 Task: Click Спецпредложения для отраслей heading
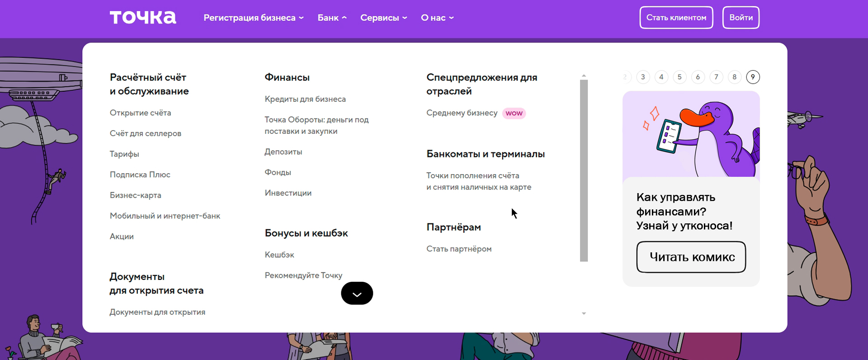tap(482, 84)
